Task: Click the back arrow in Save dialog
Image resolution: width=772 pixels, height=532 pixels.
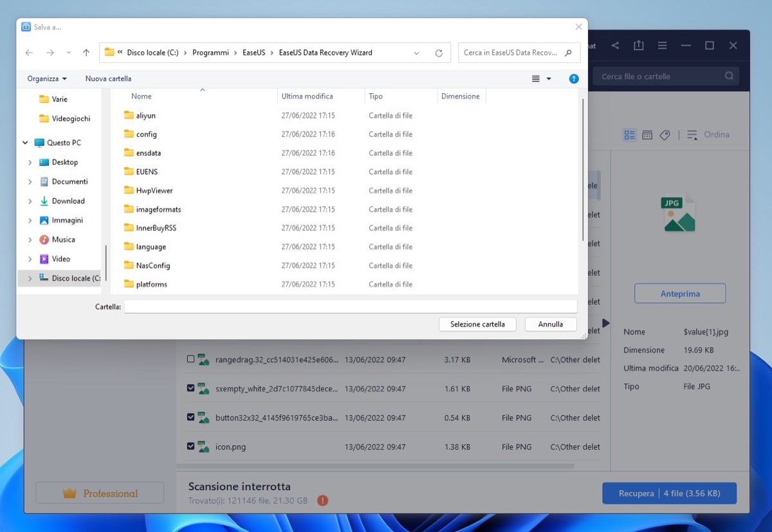Action: tap(29, 53)
